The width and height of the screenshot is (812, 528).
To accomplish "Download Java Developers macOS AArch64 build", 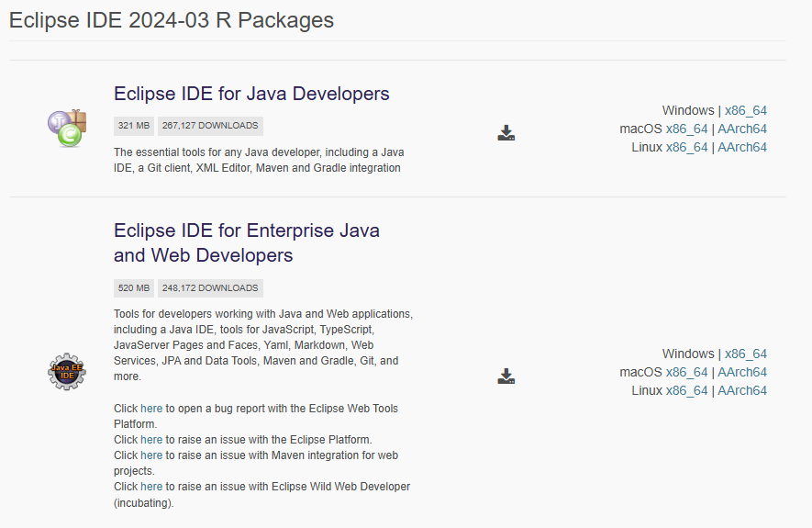I will tap(741, 129).
